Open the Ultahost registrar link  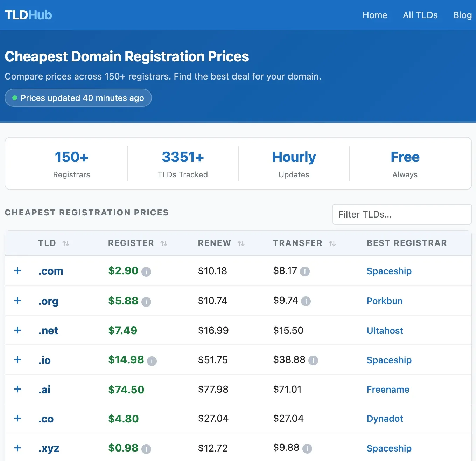[385, 331]
